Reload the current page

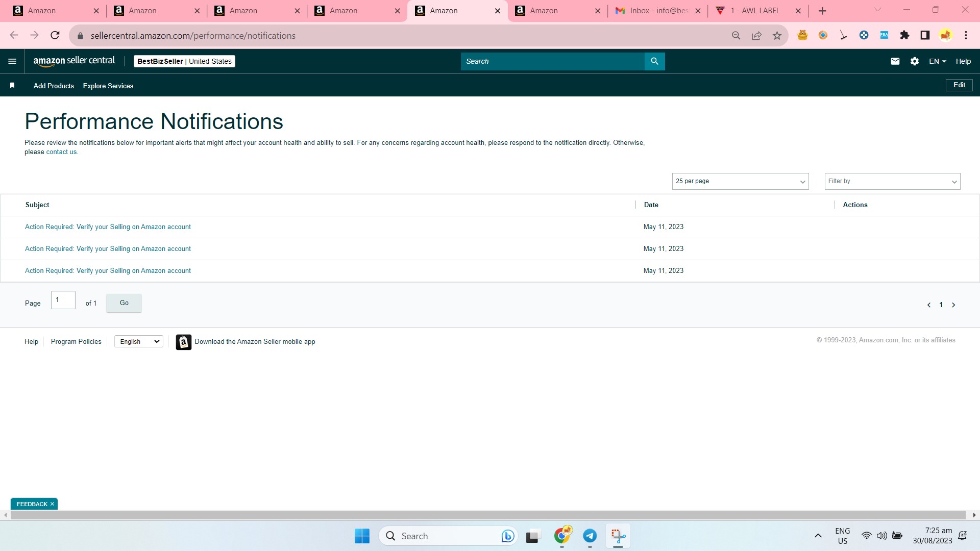click(55, 35)
